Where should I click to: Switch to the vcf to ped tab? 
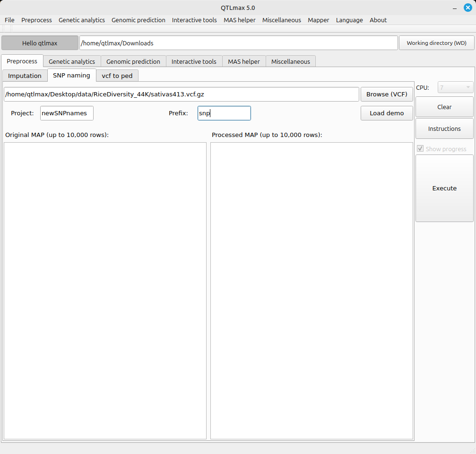coord(117,76)
